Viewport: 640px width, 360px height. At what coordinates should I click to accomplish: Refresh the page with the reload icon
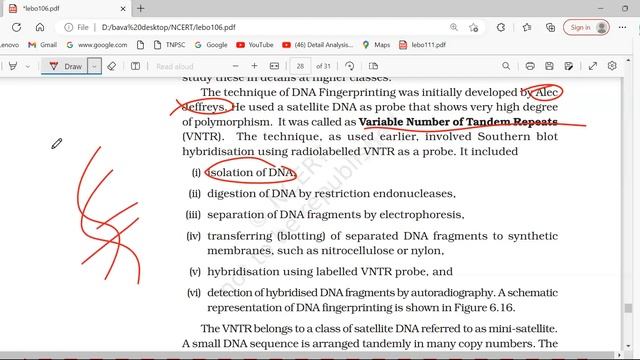16,27
